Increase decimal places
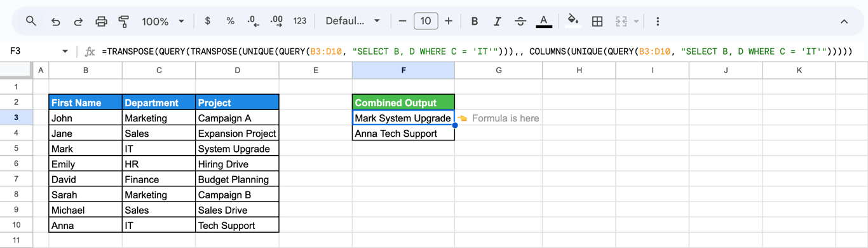868x248 pixels. click(276, 21)
